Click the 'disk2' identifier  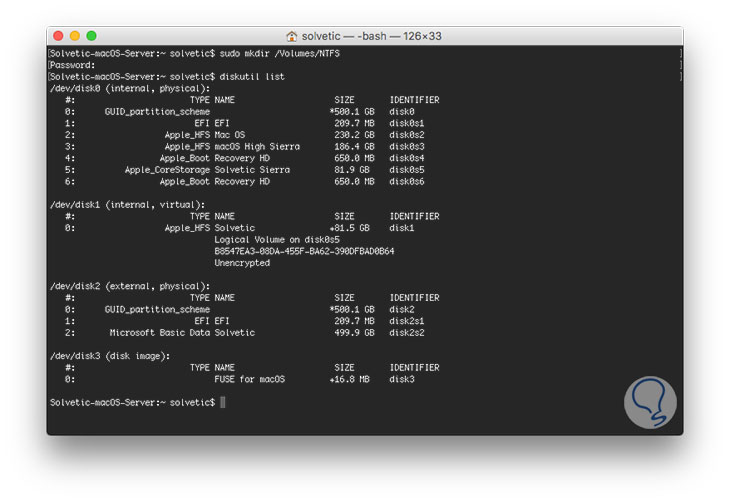tap(402, 310)
